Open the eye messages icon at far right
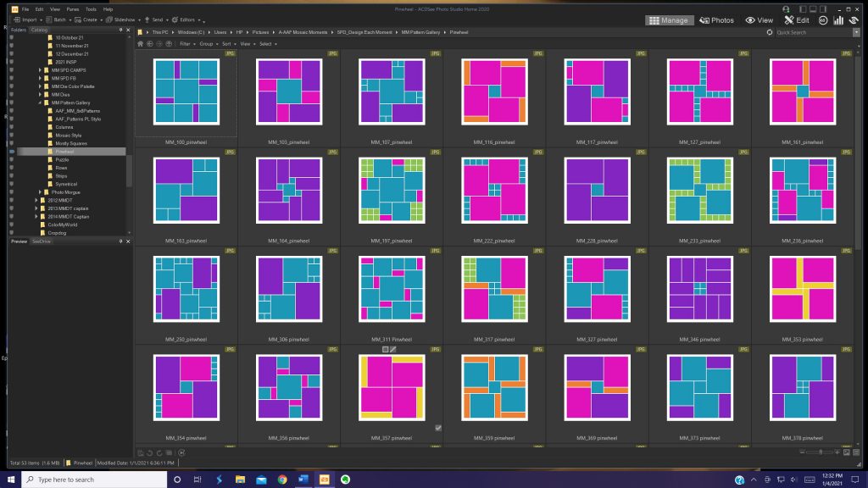The image size is (868, 488). [854, 20]
